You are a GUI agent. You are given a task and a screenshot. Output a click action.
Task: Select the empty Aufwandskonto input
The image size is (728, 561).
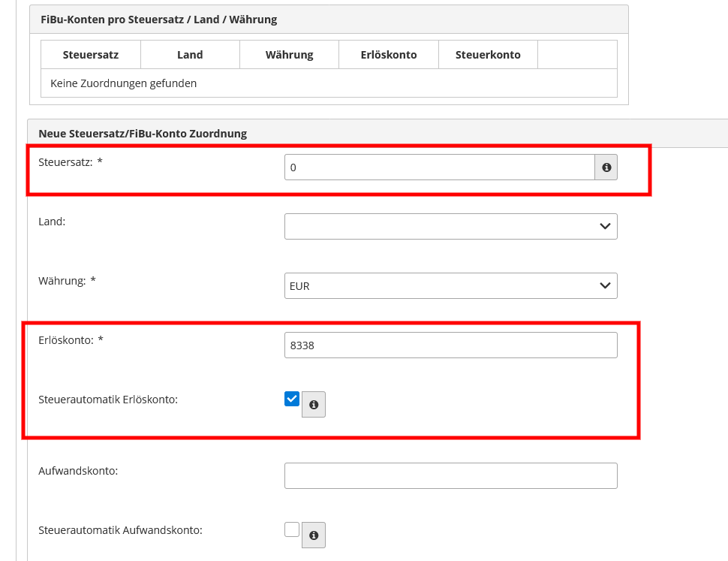451,475
